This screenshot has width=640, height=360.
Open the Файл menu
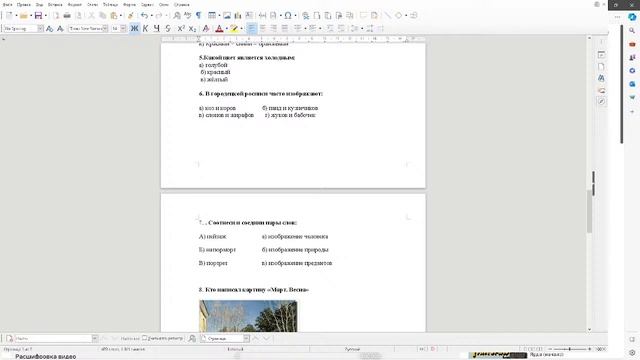coord(7,4)
